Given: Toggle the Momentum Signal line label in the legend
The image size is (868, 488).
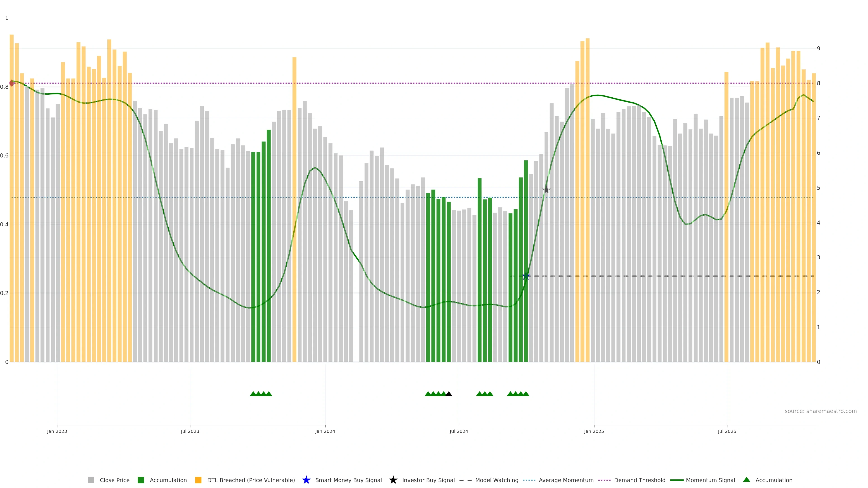Looking at the screenshot, I should (x=710, y=480).
